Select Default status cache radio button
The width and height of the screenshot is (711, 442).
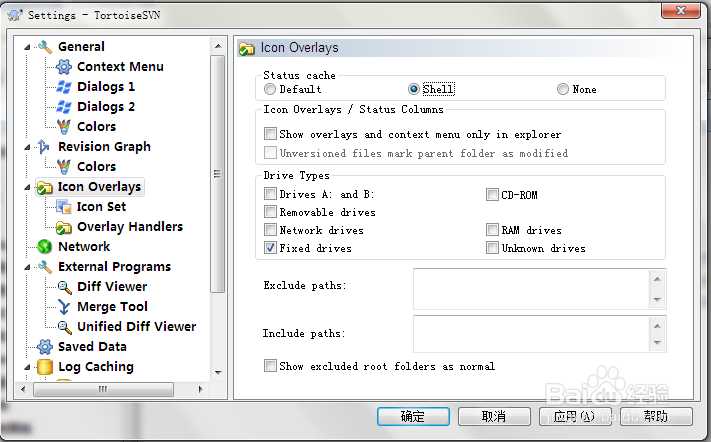coord(270,89)
